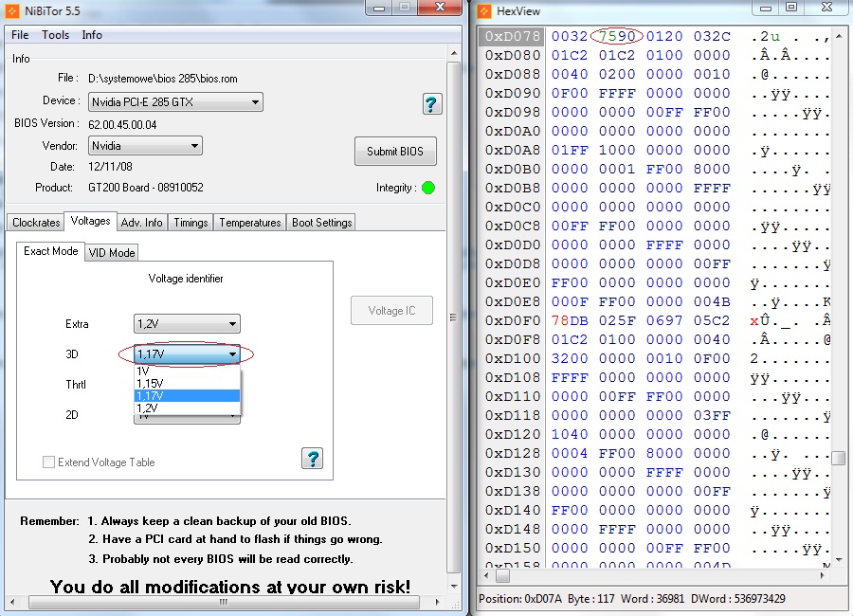853x616 pixels.
Task: Click DWord : 536973429 in status bar
Action: pyautogui.click(x=737, y=599)
